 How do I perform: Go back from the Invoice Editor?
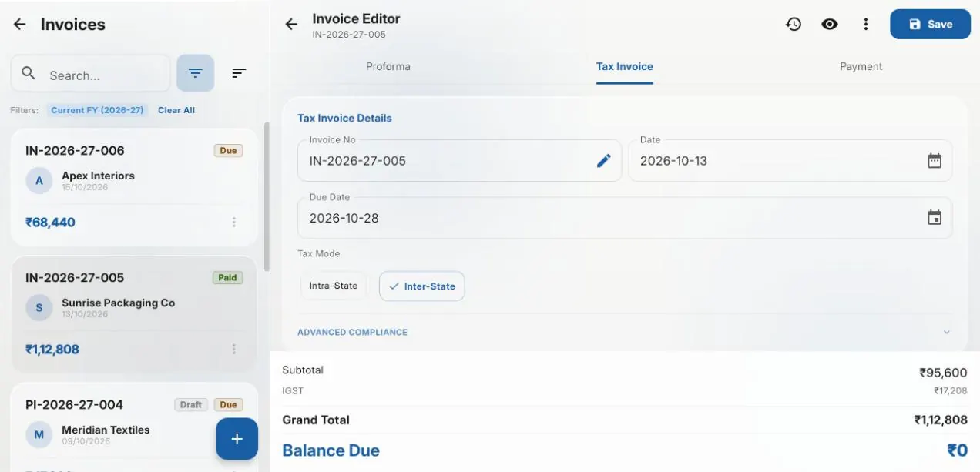click(291, 25)
